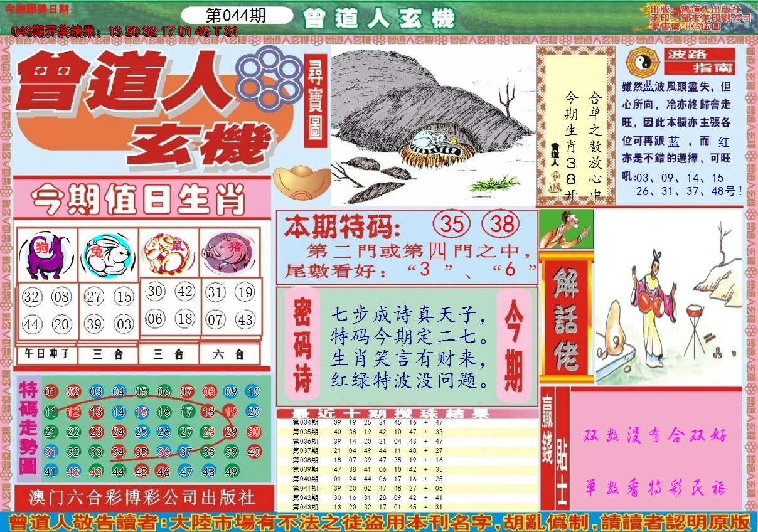Click ball 49 in the trend chart
The width and height of the screenshot is (758, 532).
point(231,472)
